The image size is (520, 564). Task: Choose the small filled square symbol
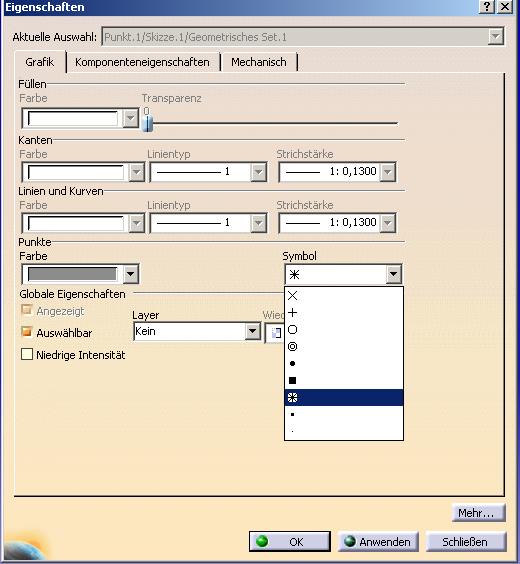(x=343, y=414)
